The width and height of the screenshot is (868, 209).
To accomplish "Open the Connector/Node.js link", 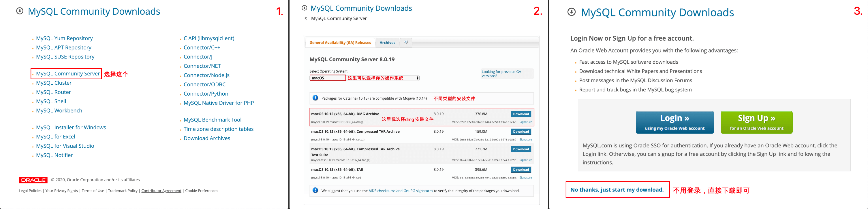I will click(206, 75).
